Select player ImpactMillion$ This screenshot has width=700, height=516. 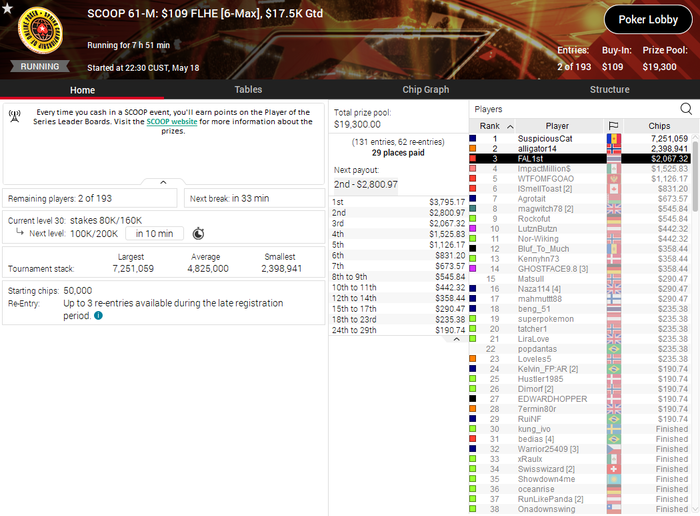pyautogui.click(x=579, y=169)
